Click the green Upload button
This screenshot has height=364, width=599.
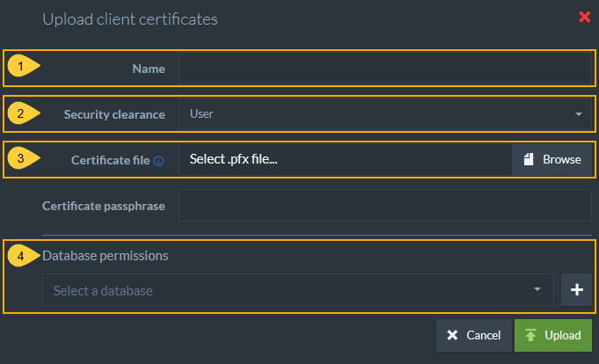coord(553,335)
